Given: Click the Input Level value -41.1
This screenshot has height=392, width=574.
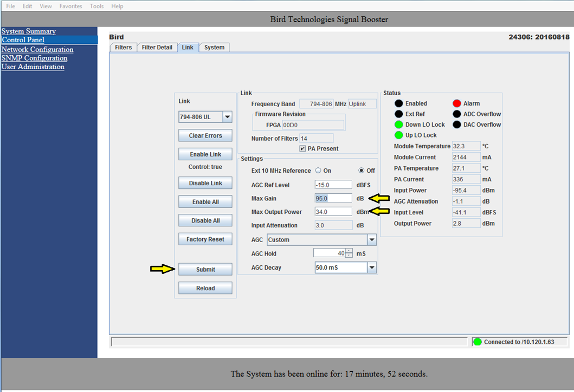Looking at the screenshot, I should (x=466, y=212).
